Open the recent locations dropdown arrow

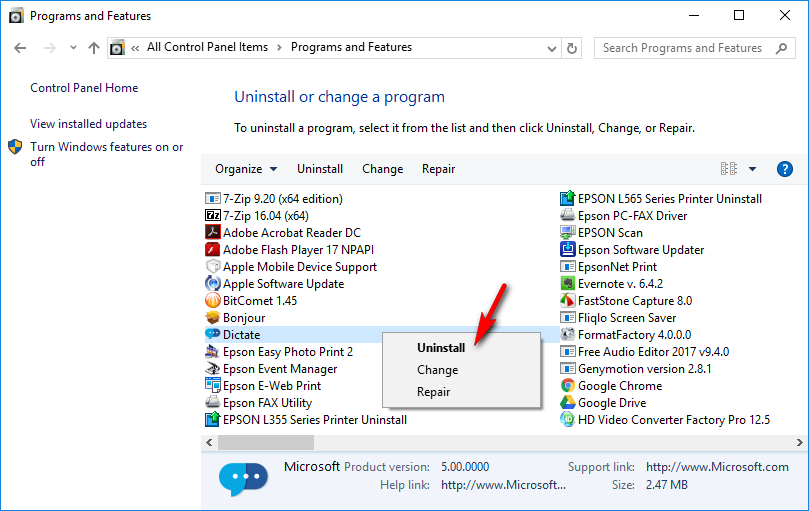pos(73,48)
